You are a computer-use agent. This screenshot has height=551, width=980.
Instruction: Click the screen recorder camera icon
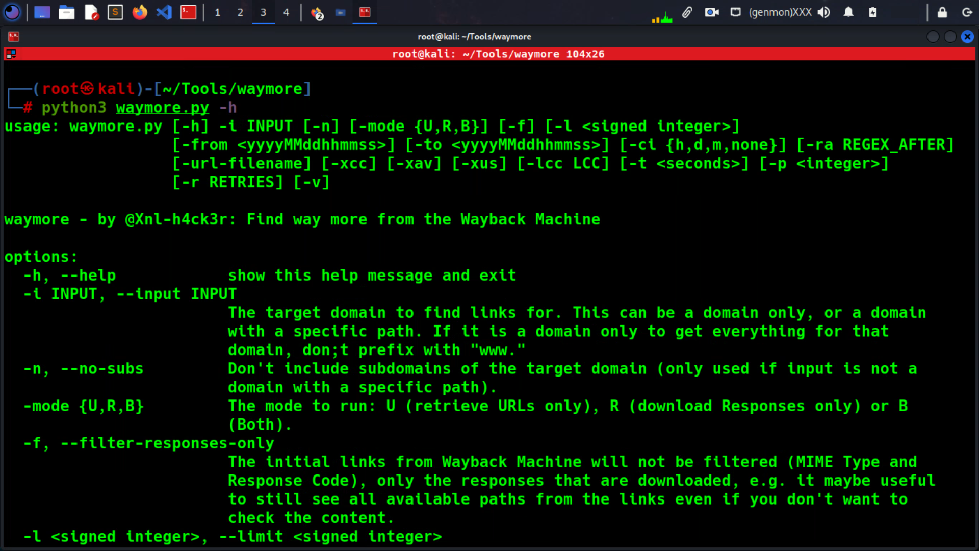click(712, 12)
